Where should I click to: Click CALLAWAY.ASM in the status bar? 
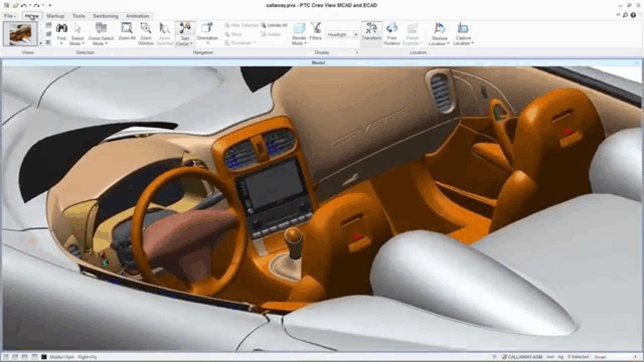[522, 356]
